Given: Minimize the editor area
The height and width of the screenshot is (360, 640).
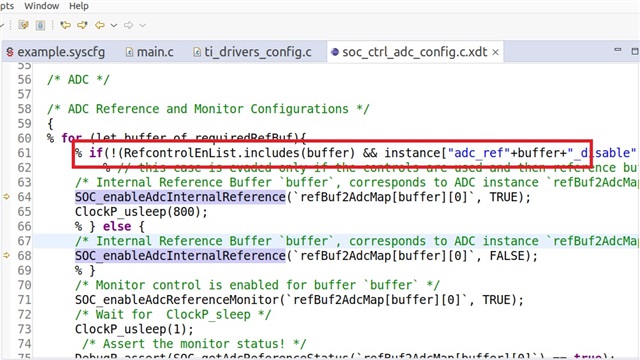Looking at the screenshot, I should click(618, 50).
